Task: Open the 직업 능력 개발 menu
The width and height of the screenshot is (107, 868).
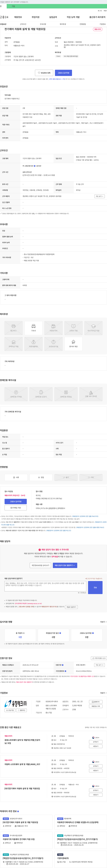Action: 73,17
